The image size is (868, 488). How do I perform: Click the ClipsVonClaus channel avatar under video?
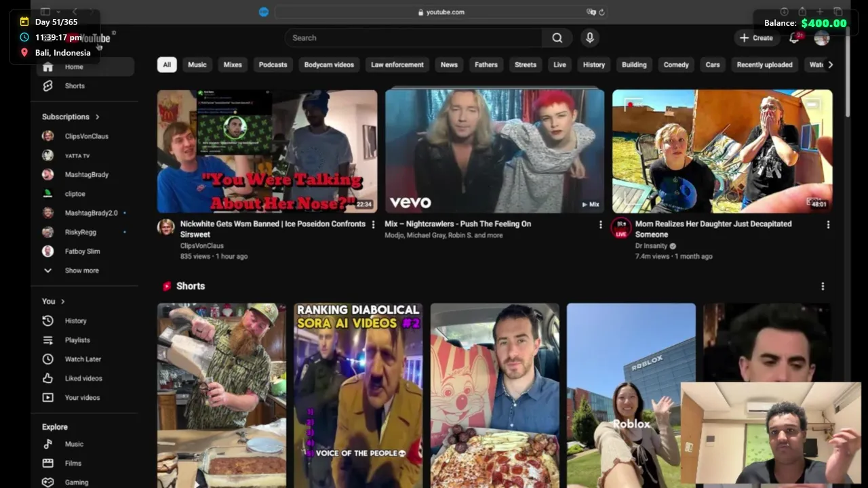pos(166,227)
